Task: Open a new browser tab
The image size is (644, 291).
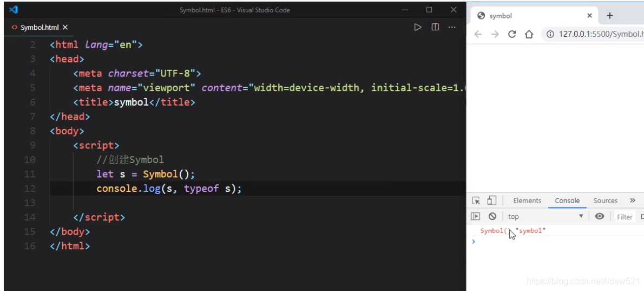Action: pyautogui.click(x=609, y=16)
